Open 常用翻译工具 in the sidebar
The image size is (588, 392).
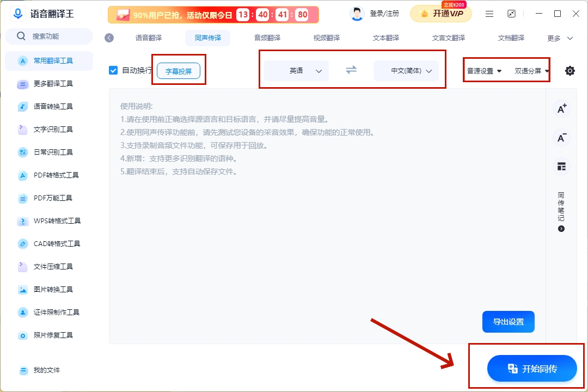pyautogui.click(x=49, y=61)
